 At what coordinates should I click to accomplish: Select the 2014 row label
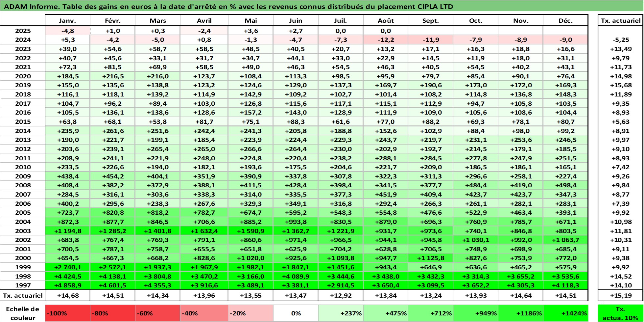pyautogui.click(x=23, y=131)
